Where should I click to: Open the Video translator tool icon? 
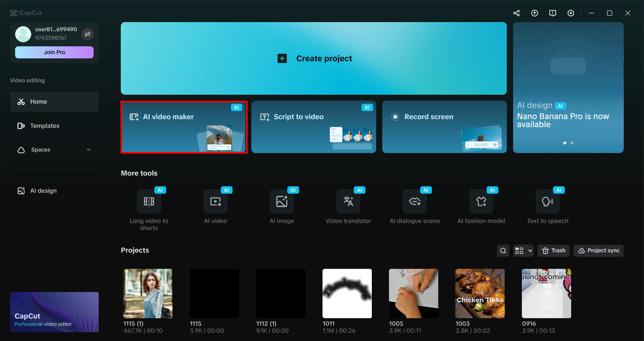348,201
